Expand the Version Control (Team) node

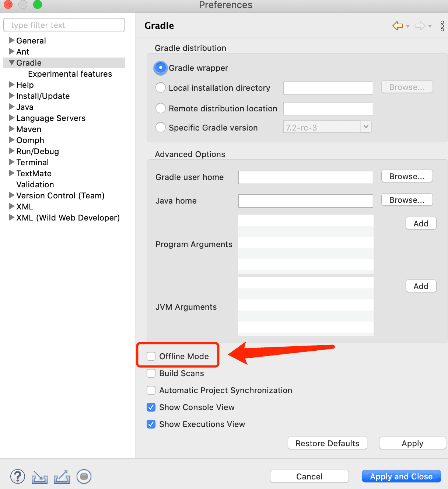click(12, 195)
